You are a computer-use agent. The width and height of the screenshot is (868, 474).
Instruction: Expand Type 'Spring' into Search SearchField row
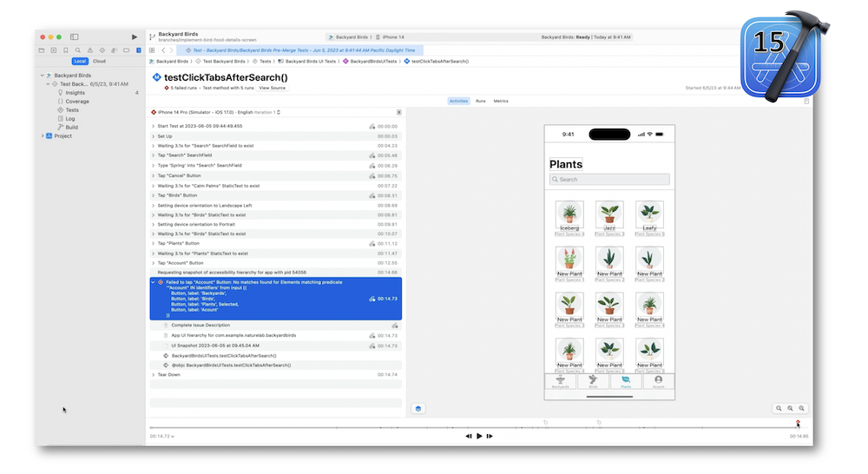tap(154, 166)
